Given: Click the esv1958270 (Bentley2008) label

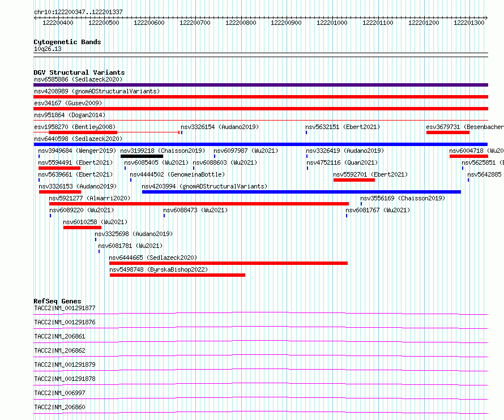Looking at the screenshot, I should 75,127.
